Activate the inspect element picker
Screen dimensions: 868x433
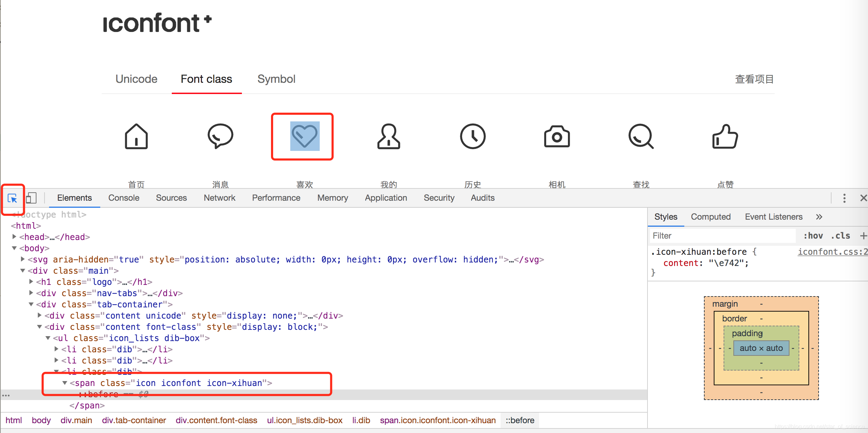click(13, 199)
